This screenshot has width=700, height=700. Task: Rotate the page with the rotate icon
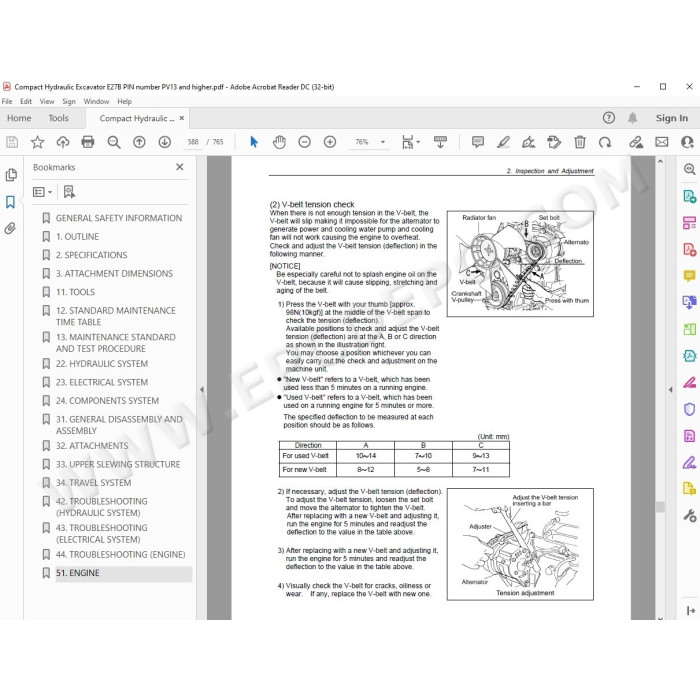point(605,142)
